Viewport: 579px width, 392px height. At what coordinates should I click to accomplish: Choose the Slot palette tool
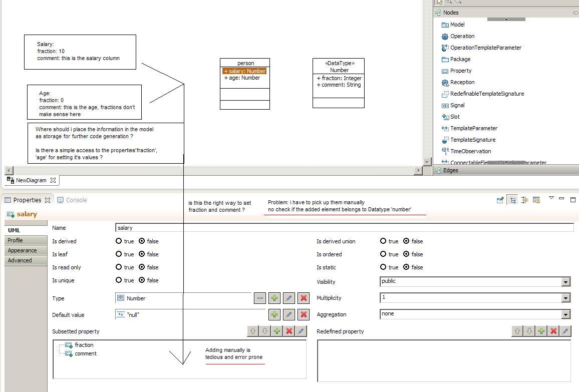450,117
